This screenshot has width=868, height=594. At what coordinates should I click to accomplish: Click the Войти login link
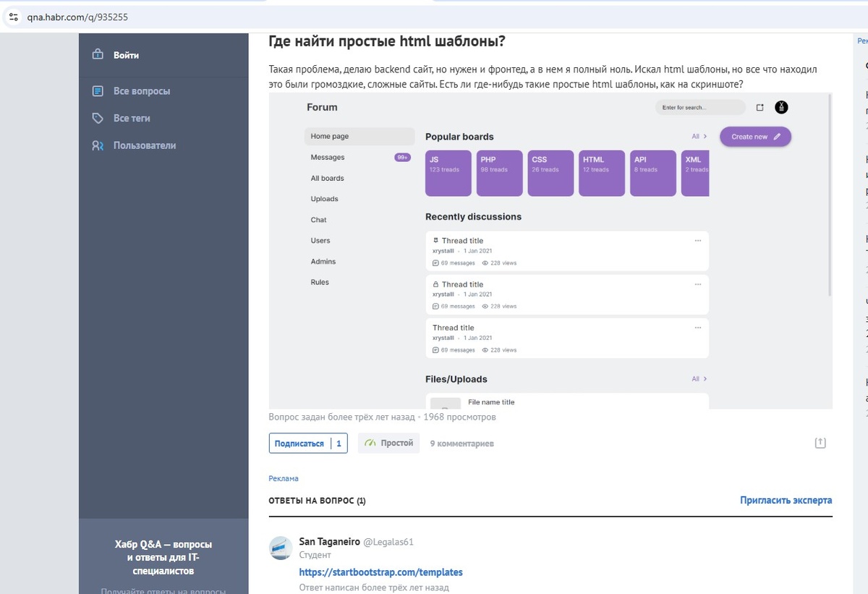(126, 55)
